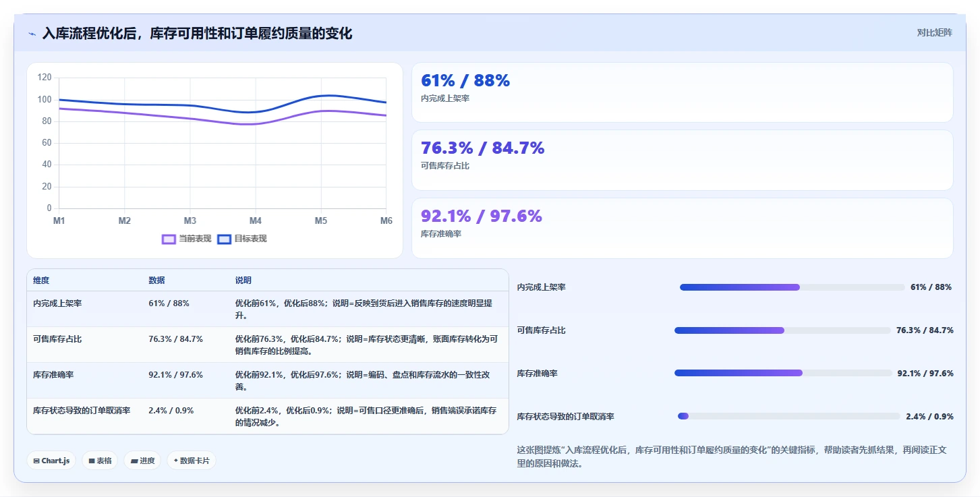Click the M6 axis label on the chart

(386, 221)
